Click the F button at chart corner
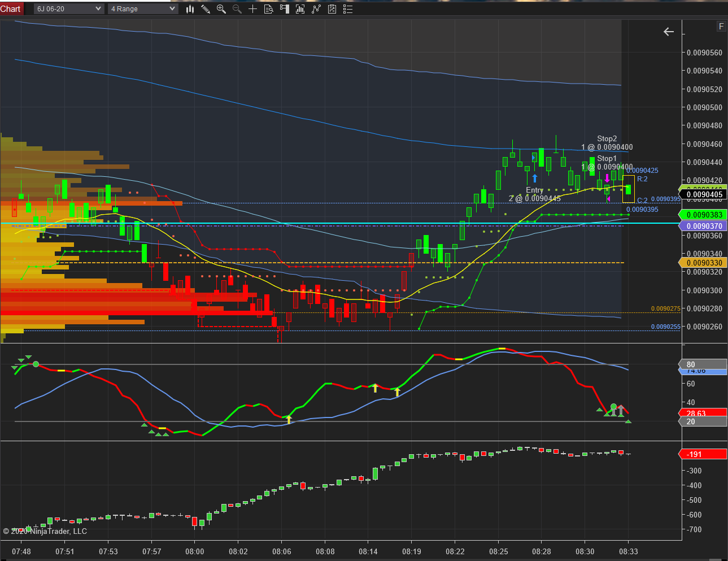Viewport: 728px width, 561px height. tap(721, 27)
